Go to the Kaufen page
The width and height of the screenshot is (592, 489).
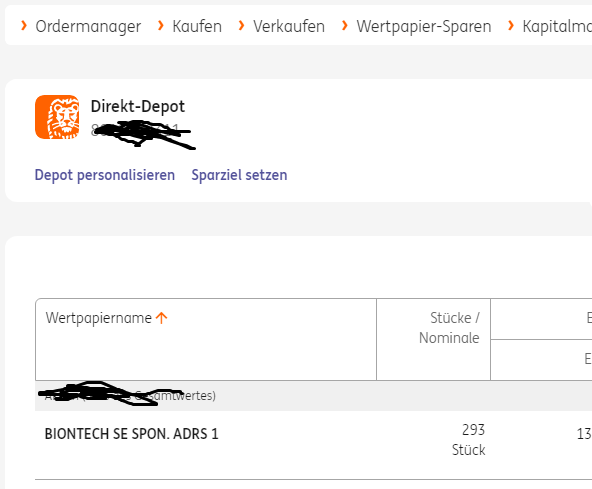click(197, 26)
